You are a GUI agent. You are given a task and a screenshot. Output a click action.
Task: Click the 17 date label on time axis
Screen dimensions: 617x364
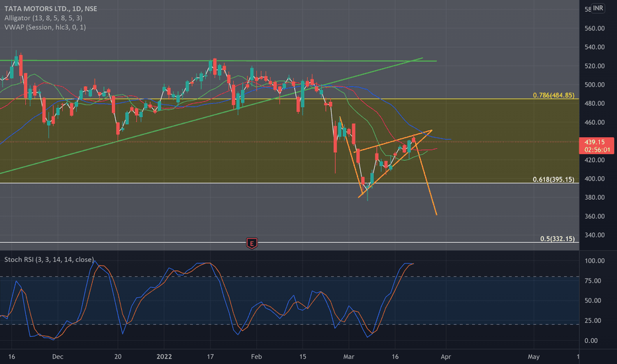coord(211,357)
